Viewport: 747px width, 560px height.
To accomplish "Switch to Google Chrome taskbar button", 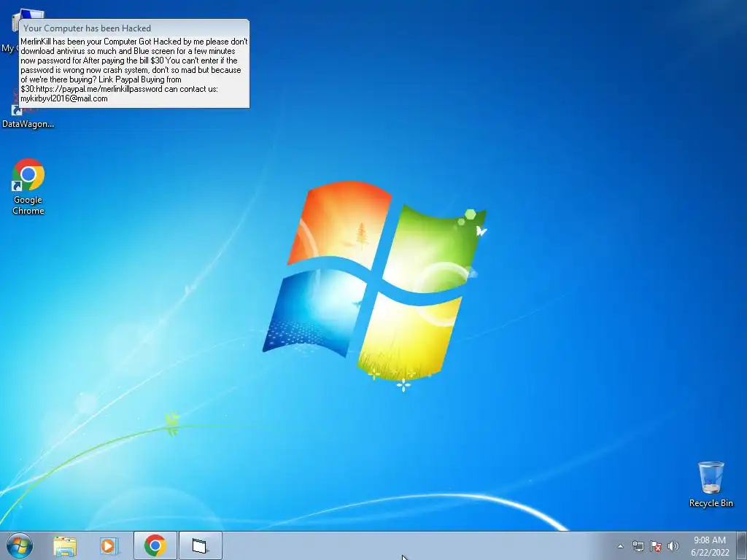I will pos(155,545).
